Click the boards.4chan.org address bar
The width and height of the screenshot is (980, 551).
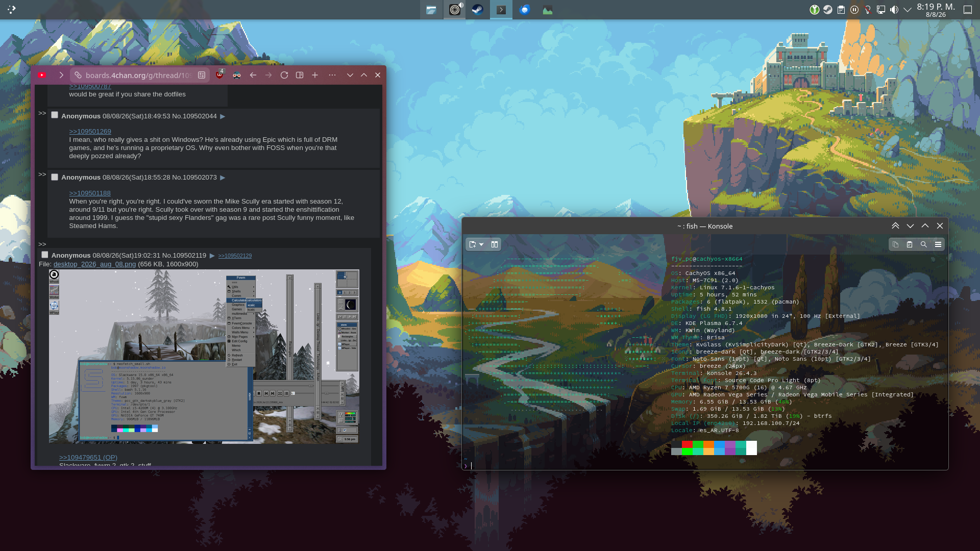tap(138, 75)
